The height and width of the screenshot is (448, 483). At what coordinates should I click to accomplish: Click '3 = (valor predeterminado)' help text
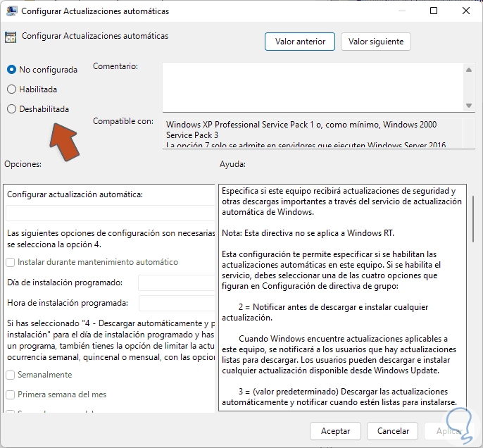(x=289, y=392)
